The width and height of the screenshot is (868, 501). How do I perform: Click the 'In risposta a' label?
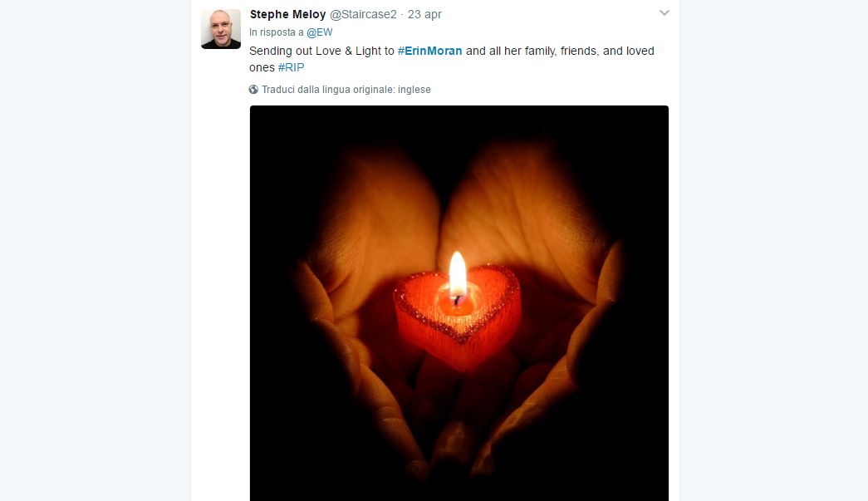[277, 32]
